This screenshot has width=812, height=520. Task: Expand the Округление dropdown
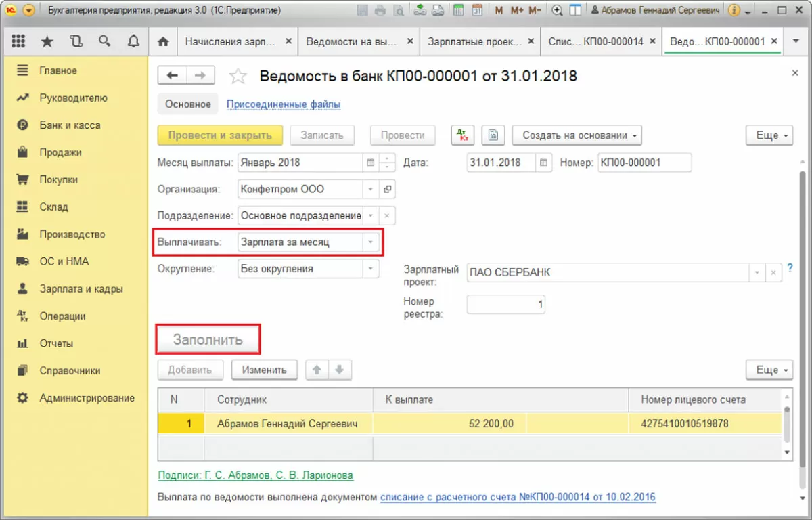click(371, 269)
